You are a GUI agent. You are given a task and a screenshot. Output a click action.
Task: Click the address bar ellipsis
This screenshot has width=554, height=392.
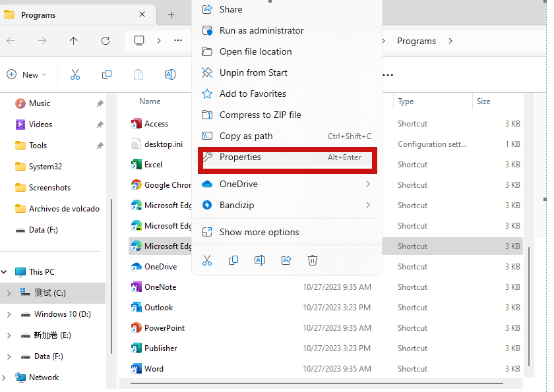point(178,41)
